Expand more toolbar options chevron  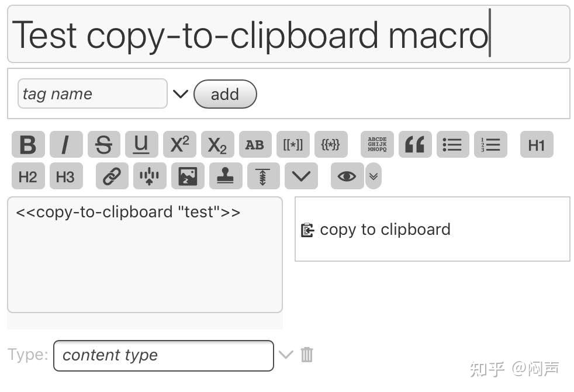coord(301,176)
